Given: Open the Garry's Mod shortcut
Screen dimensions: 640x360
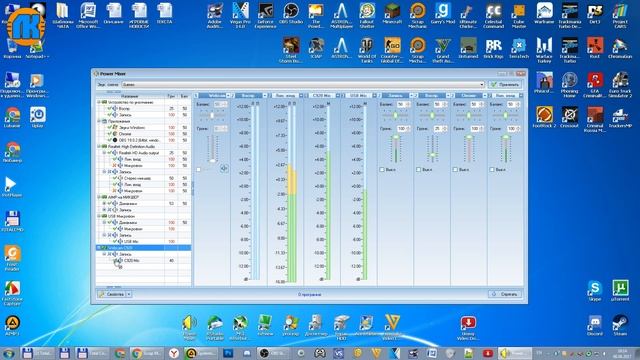Looking at the screenshot, I should pos(442,13).
